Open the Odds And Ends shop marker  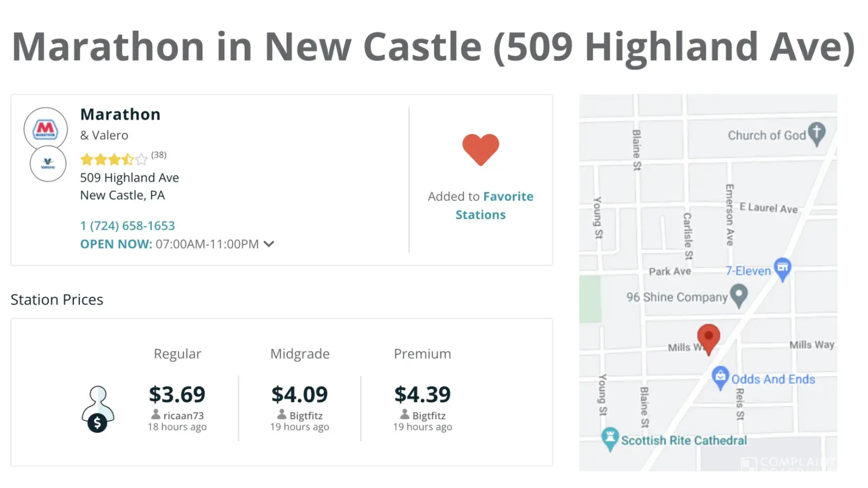point(720,377)
